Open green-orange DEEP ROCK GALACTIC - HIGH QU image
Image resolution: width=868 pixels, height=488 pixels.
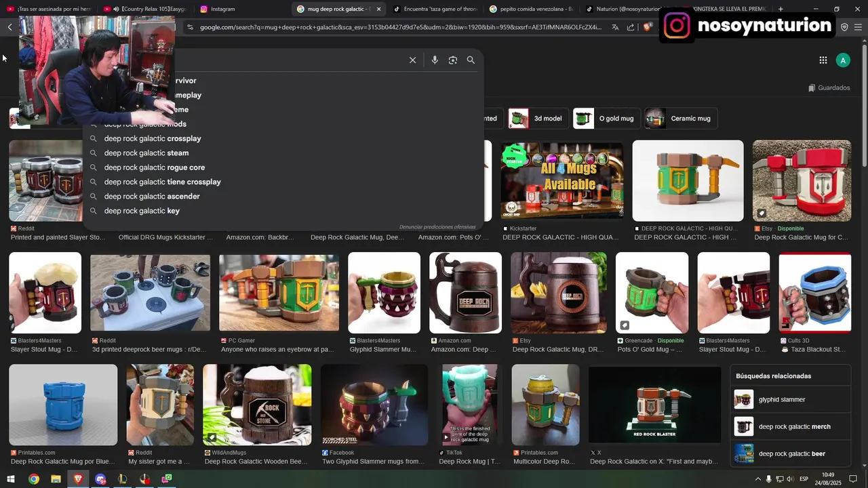[688, 181]
